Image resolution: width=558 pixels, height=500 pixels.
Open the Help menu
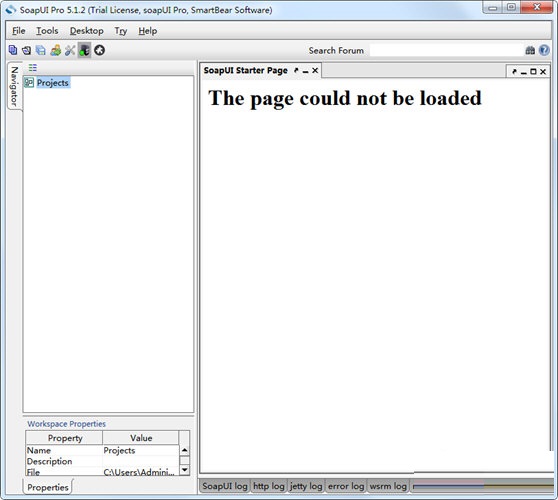(x=148, y=31)
